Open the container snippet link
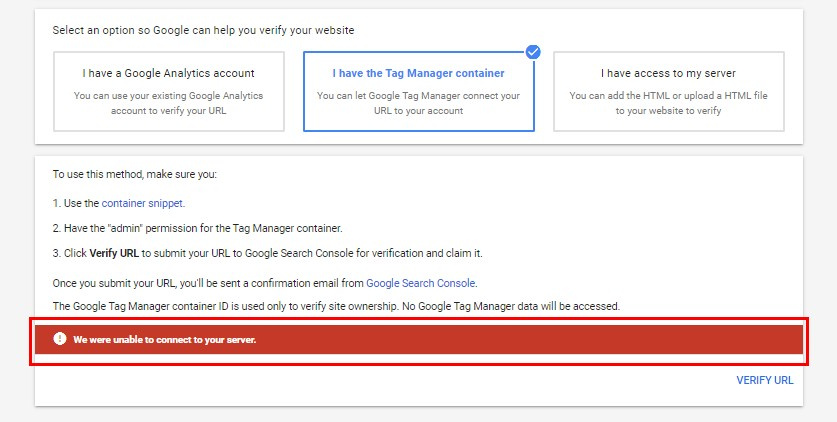This screenshot has width=837, height=422. click(143, 203)
